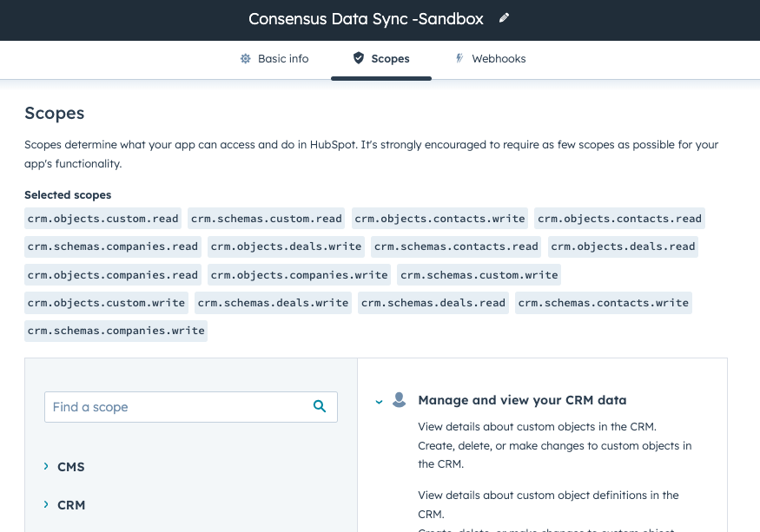Click the gear icon for Basic info
Screen dimensions: 760x532
click(246, 59)
